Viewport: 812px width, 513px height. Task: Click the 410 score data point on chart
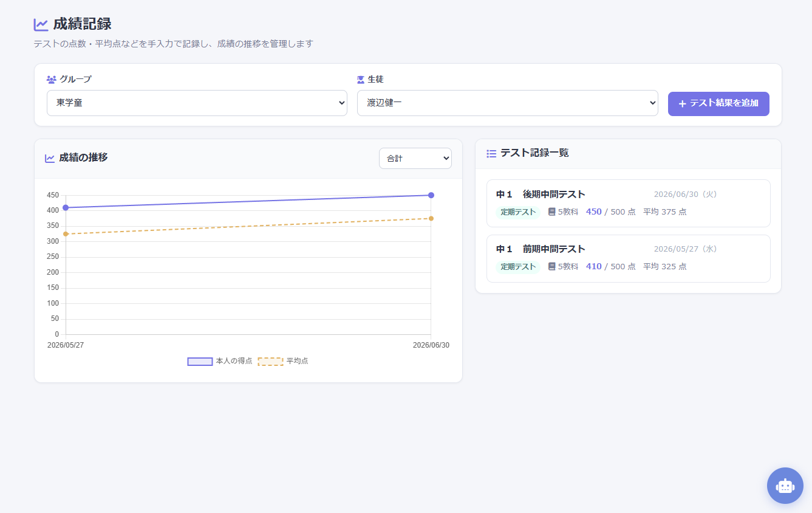click(66, 208)
